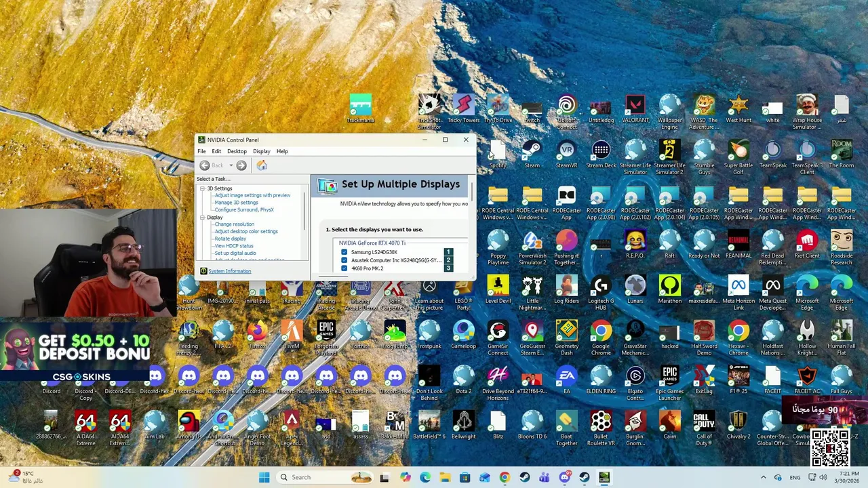Open Adjust image settings with preview
This screenshot has width=868, height=488.
[x=252, y=195]
